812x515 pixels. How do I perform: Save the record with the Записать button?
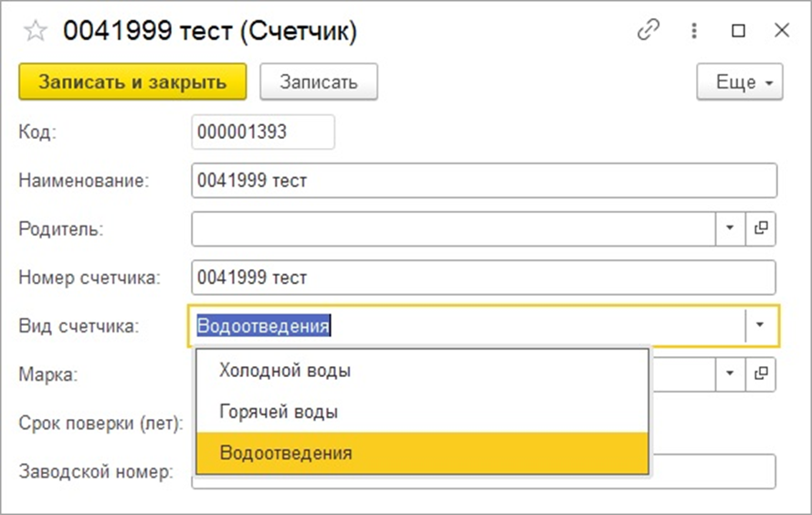click(x=318, y=82)
